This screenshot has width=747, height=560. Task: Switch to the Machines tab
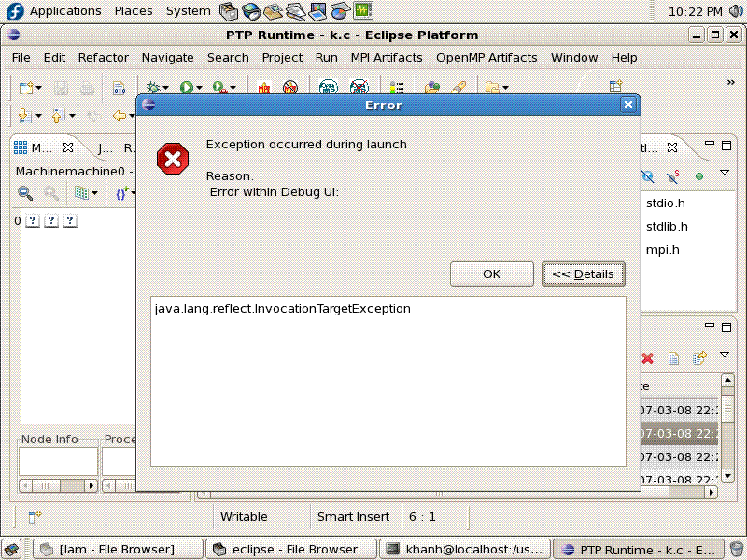(x=37, y=147)
